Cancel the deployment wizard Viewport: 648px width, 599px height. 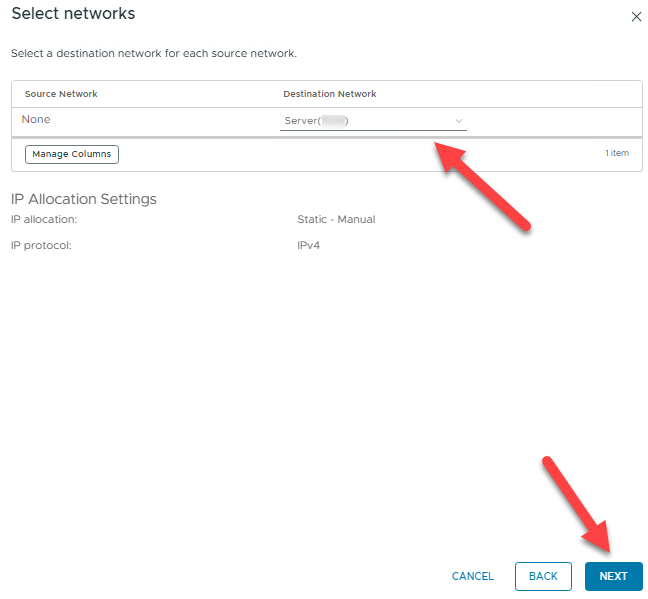click(x=472, y=576)
